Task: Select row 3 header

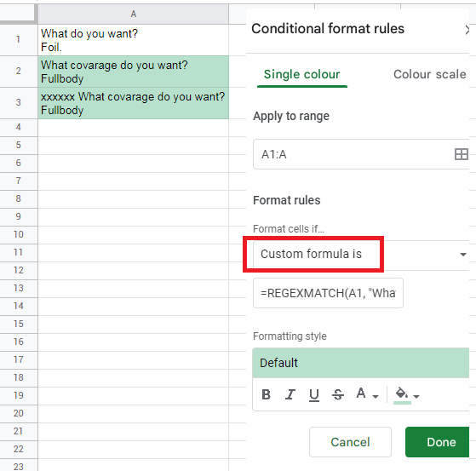Action: pyautogui.click(x=18, y=103)
